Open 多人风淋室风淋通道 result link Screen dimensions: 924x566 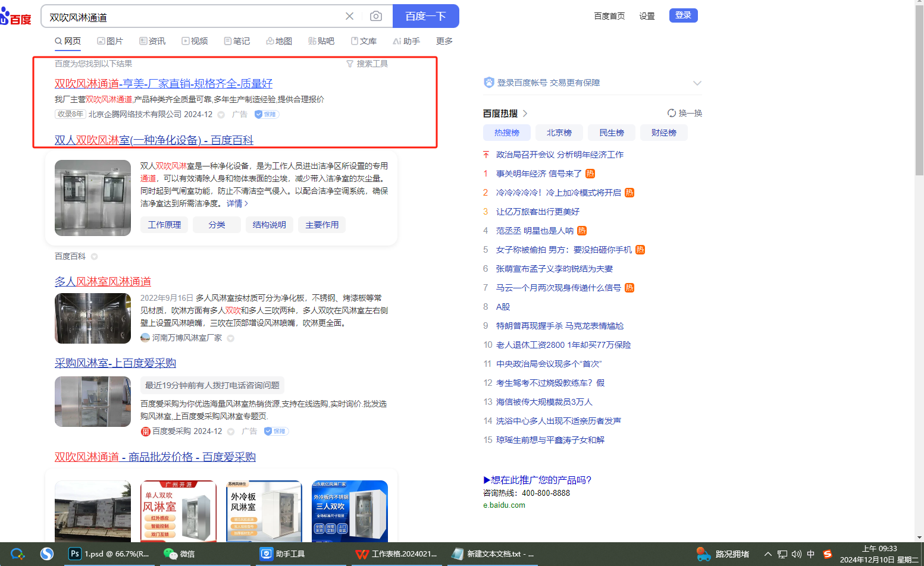coord(103,281)
